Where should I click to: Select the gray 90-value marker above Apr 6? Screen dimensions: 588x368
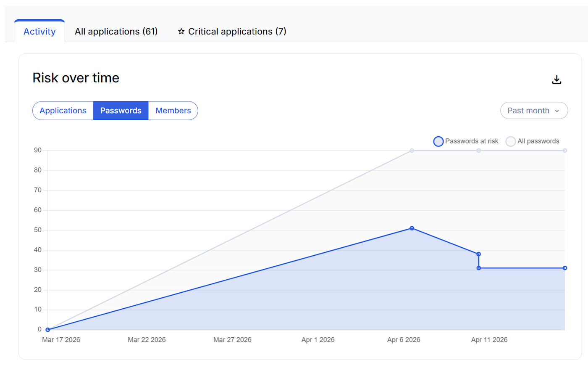point(412,150)
